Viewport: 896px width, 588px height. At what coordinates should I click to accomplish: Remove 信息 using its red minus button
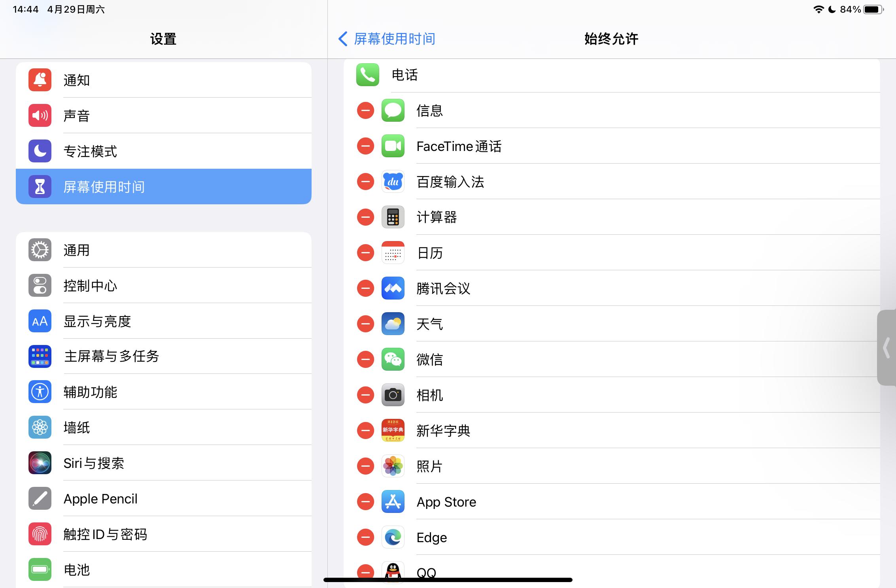[365, 110]
